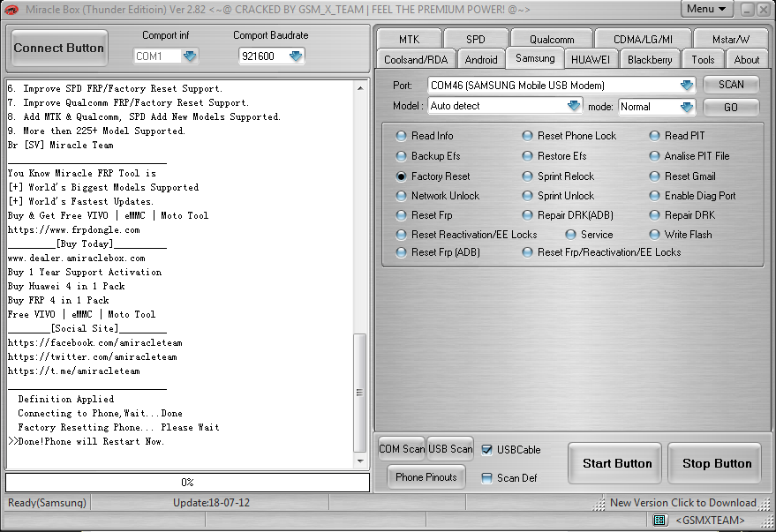The width and height of the screenshot is (776, 532).
Task: Click the Update:18-07-12 status text
Action: [211, 503]
